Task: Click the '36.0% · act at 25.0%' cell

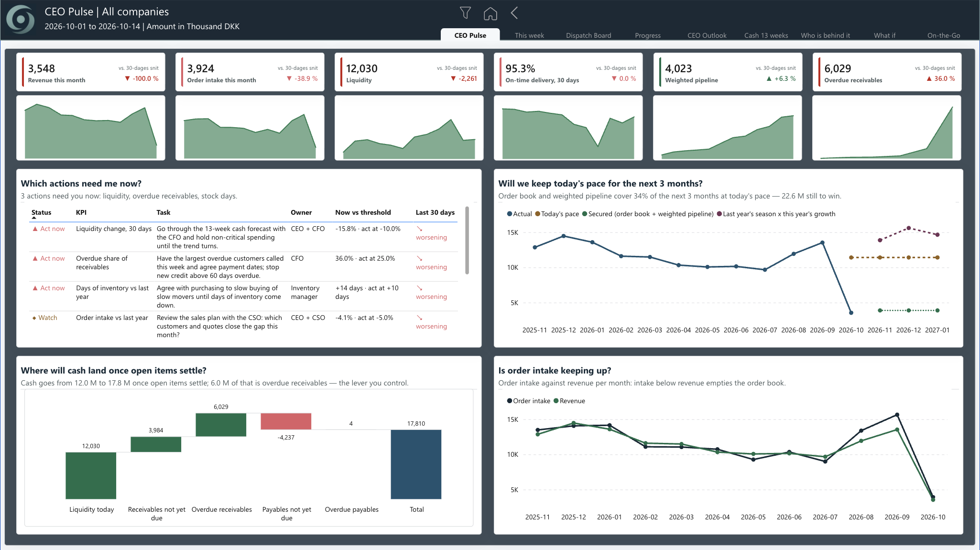Action: point(365,258)
